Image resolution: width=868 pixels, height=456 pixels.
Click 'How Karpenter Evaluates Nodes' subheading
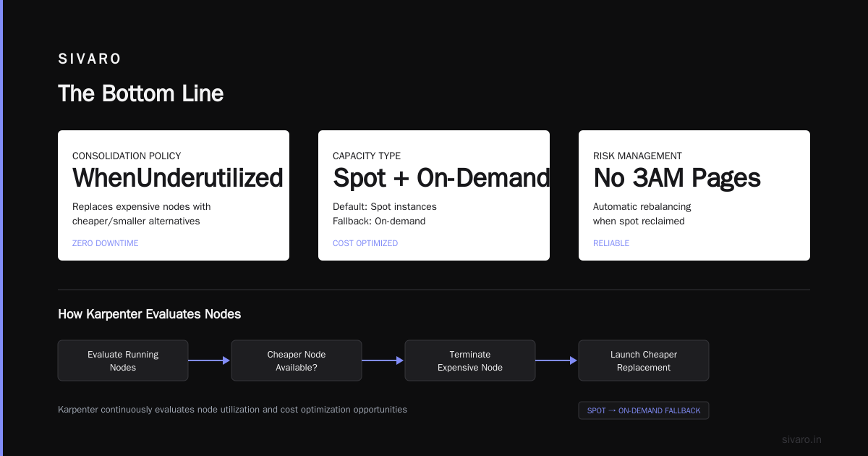[x=150, y=314]
